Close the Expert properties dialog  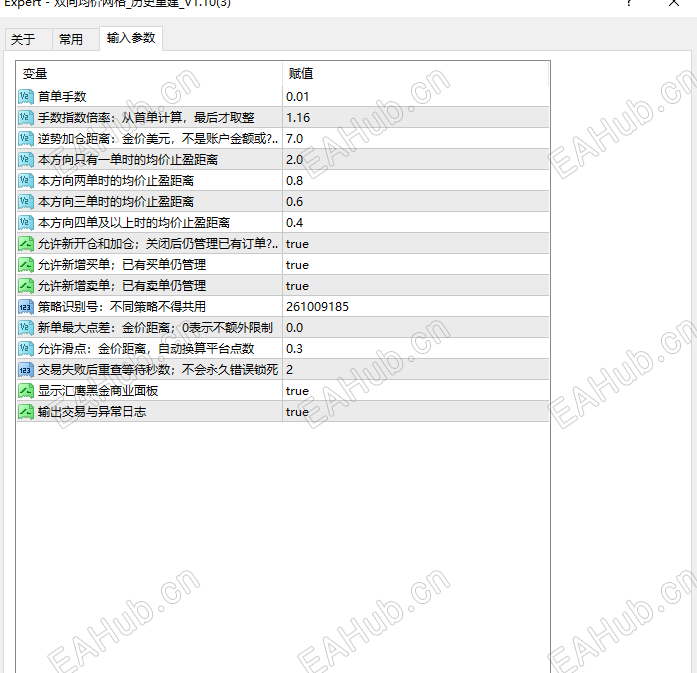pyautogui.click(x=674, y=3)
